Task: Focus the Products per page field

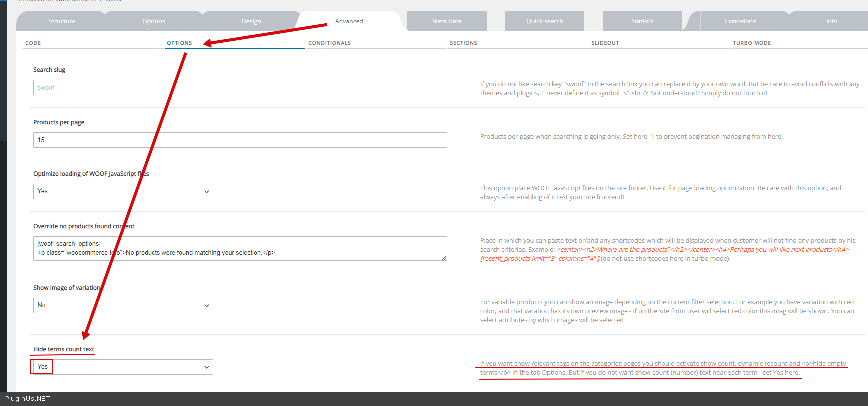Action: tap(240, 140)
